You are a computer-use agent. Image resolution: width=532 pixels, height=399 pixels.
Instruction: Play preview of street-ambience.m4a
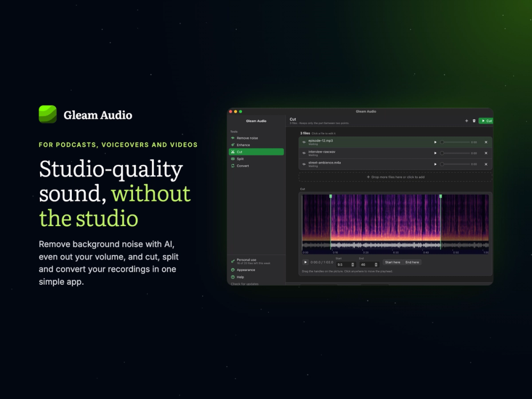(x=435, y=164)
